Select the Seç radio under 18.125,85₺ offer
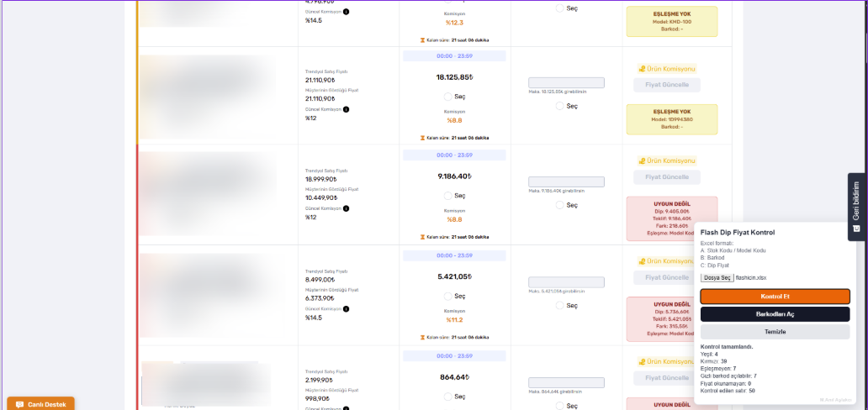This screenshot has height=410, width=868. [447, 97]
